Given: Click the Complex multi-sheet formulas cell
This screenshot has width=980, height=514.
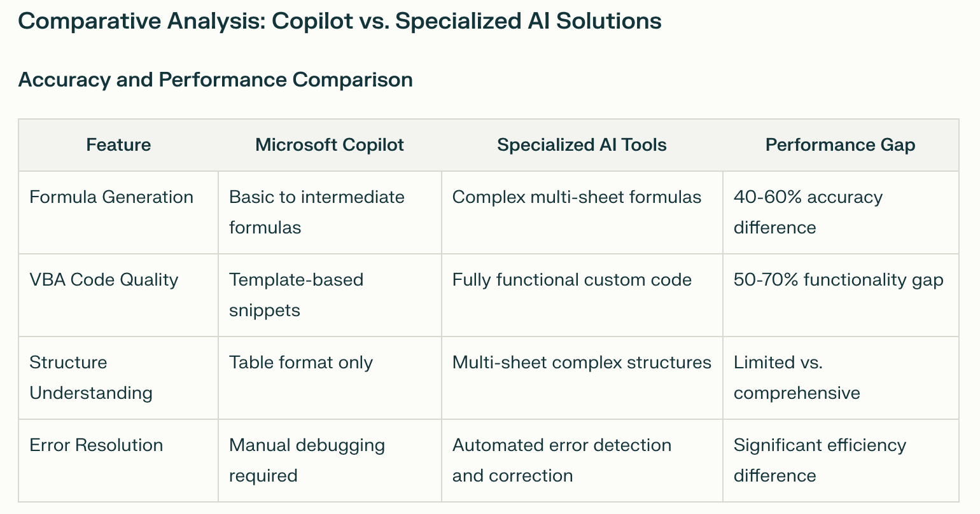Looking at the screenshot, I should click(x=577, y=197).
